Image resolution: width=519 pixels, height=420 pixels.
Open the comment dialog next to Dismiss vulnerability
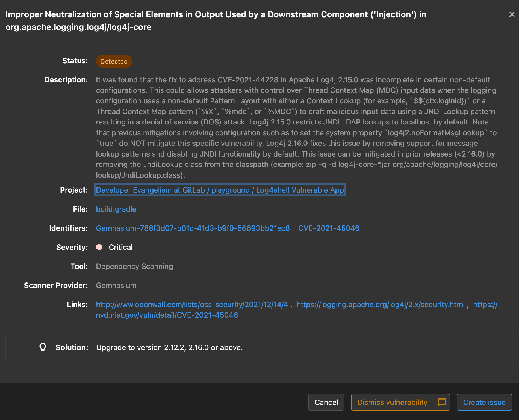[442, 402]
